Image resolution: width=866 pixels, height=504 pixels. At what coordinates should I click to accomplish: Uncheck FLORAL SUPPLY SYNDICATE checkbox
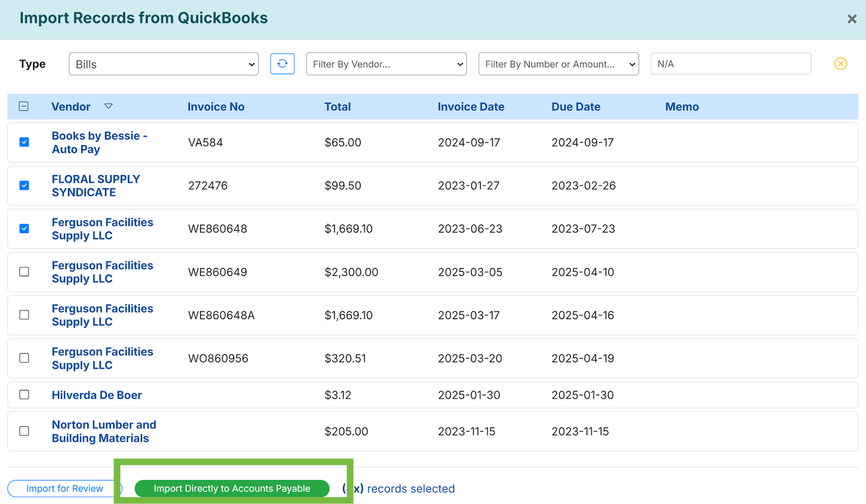point(24,185)
